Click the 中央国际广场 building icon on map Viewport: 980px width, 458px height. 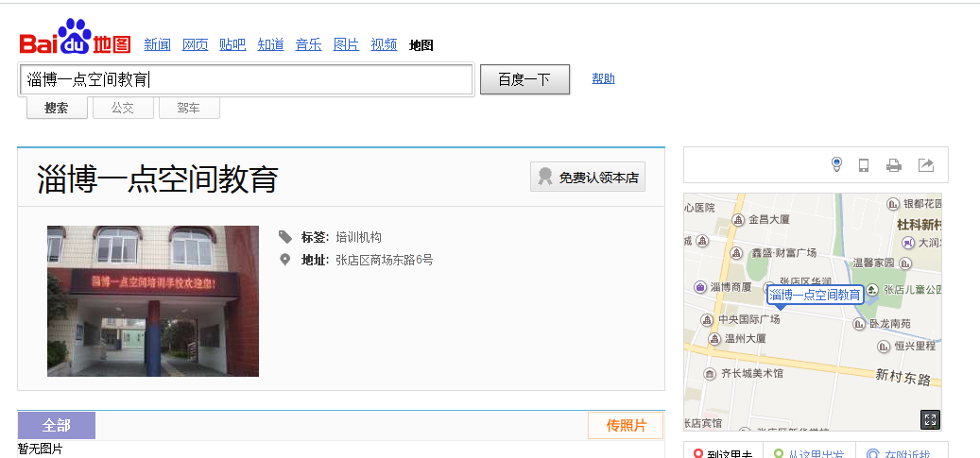click(708, 320)
